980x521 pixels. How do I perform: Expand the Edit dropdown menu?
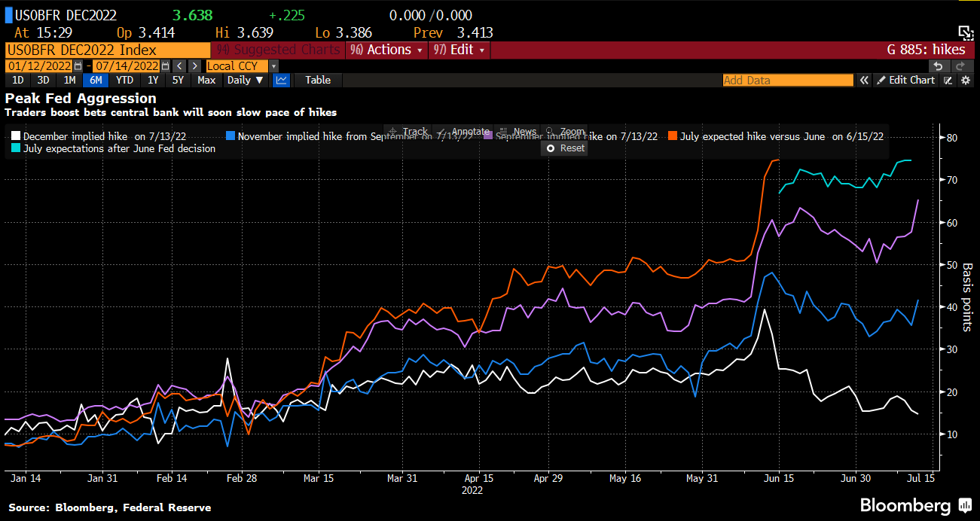pos(460,50)
